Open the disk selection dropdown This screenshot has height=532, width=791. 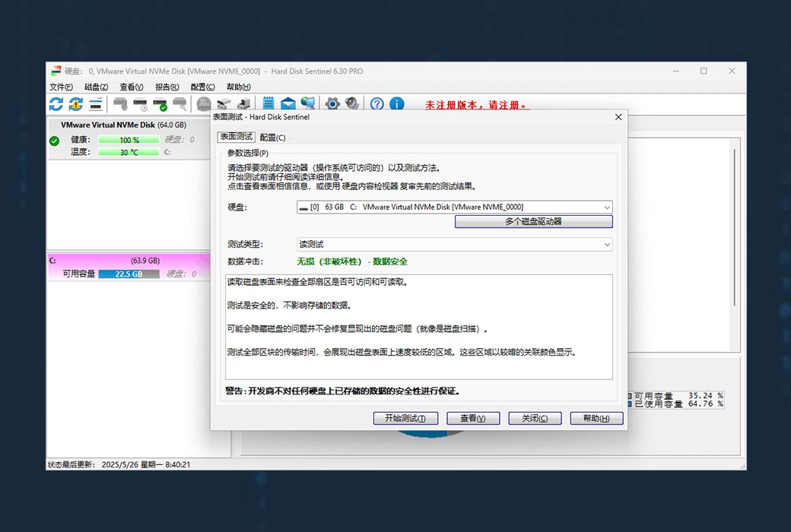pos(455,207)
